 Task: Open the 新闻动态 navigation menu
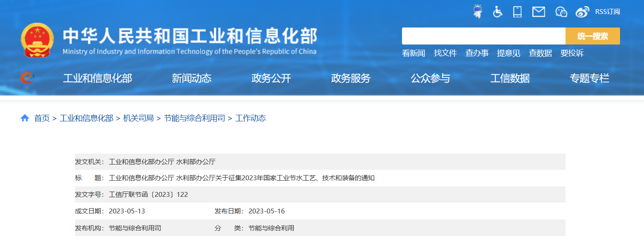coord(191,79)
